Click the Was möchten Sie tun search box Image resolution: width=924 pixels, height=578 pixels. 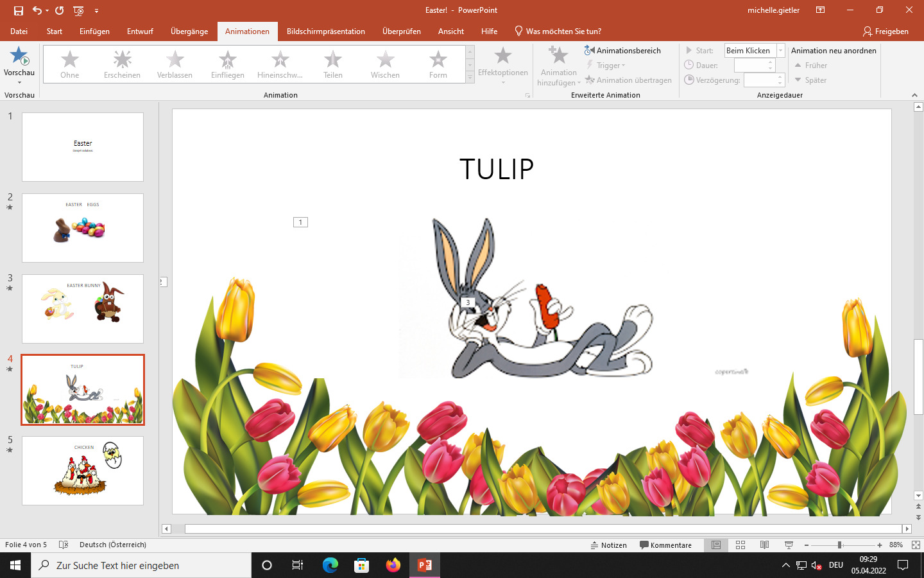click(x=558, y=31)
